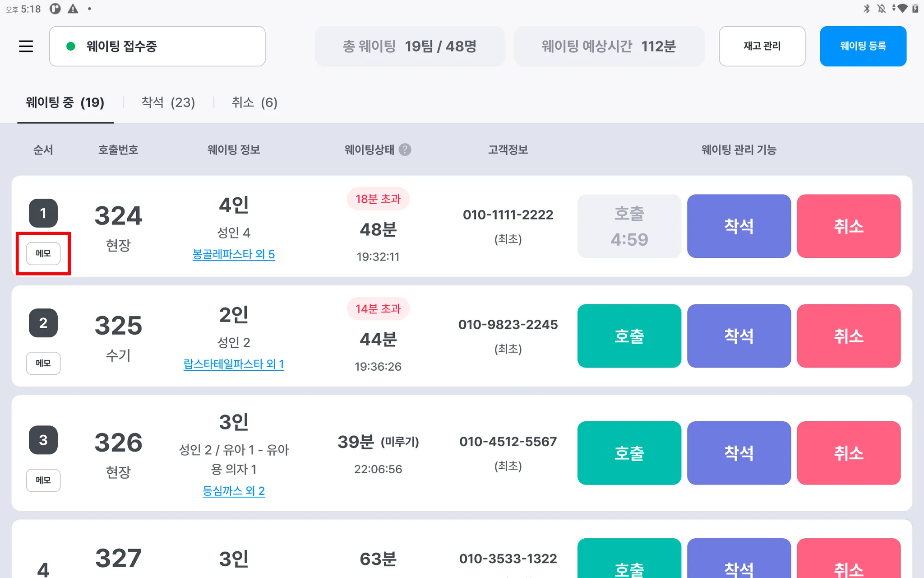Open the 랍스타테일파스타 외 1 order link

tap(233, 364)
